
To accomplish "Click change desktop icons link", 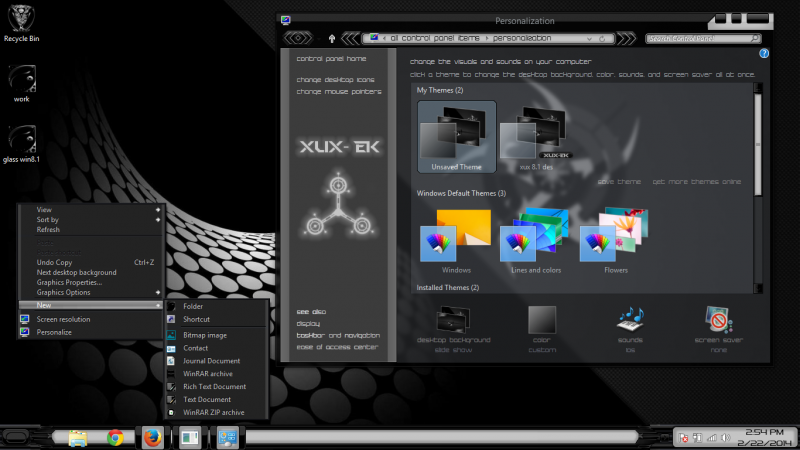I will [x=335, y=80].
